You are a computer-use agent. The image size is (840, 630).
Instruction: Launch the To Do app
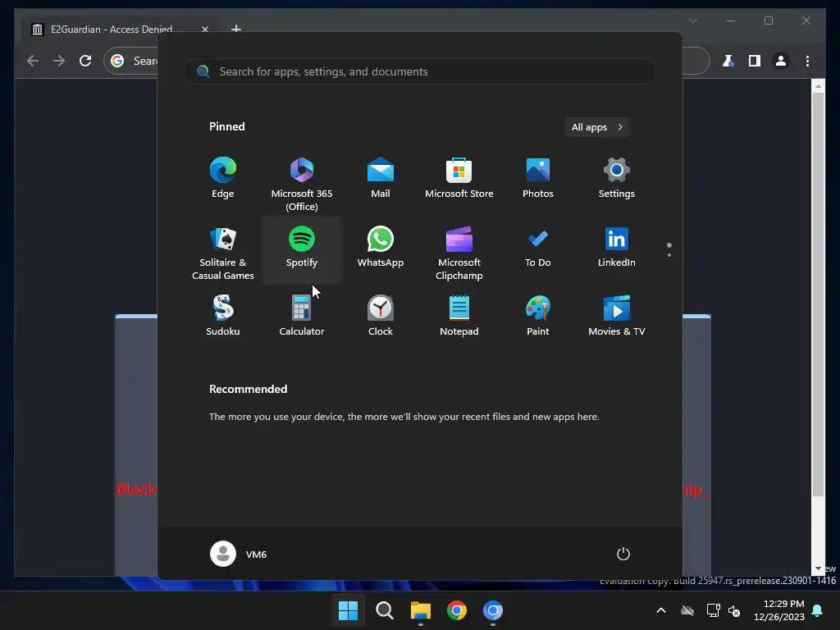(538, 247)
